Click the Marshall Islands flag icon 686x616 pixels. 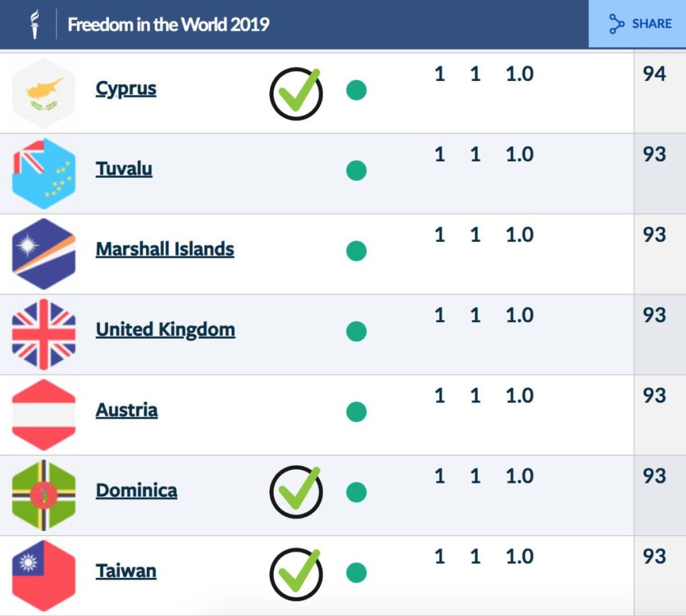coord(44,254)
